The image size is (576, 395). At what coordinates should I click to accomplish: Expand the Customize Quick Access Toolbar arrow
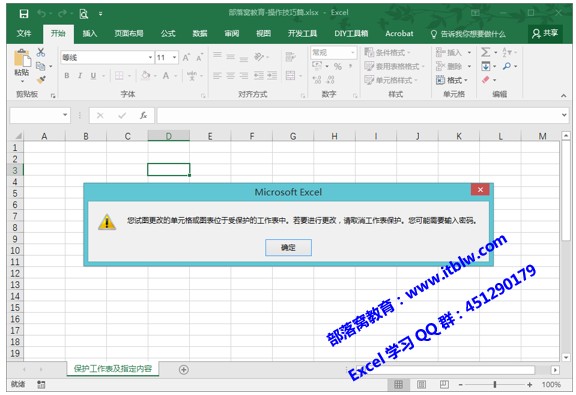[100, 14]
